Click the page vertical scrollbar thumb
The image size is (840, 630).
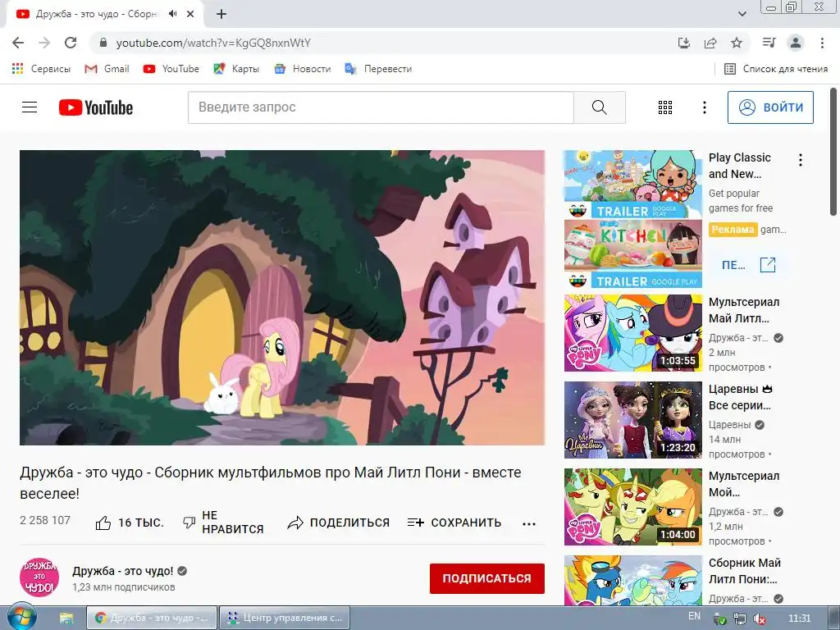(x=833, y=152)
